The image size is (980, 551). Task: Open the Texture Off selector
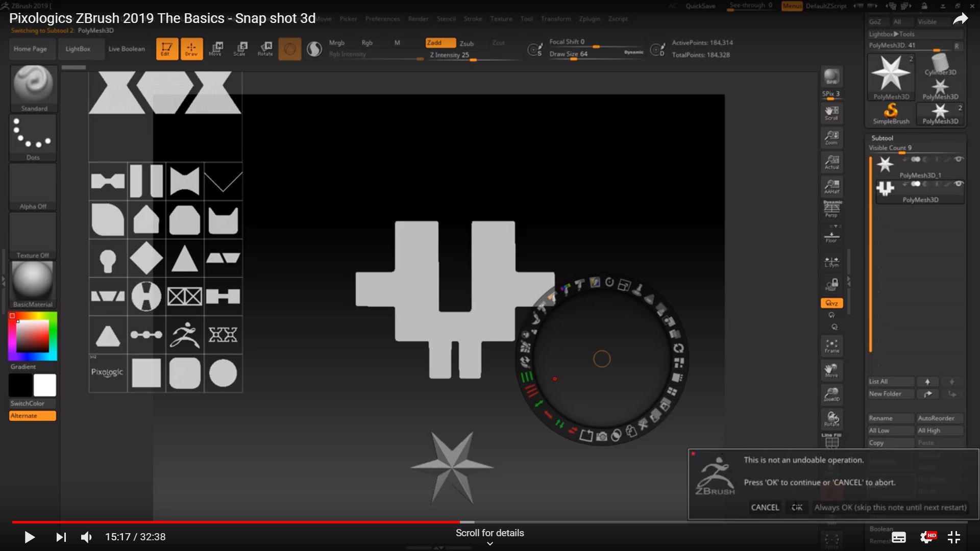tap(33, 236)
